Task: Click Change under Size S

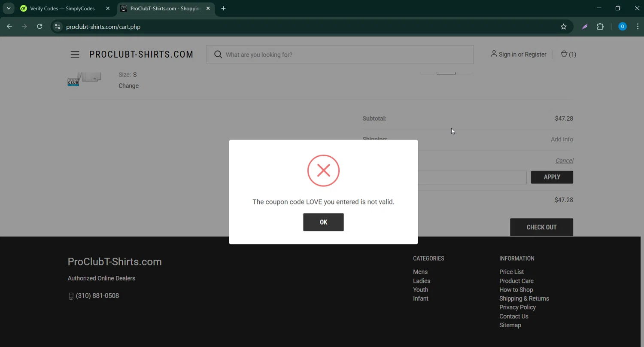Action: [128, 86]
